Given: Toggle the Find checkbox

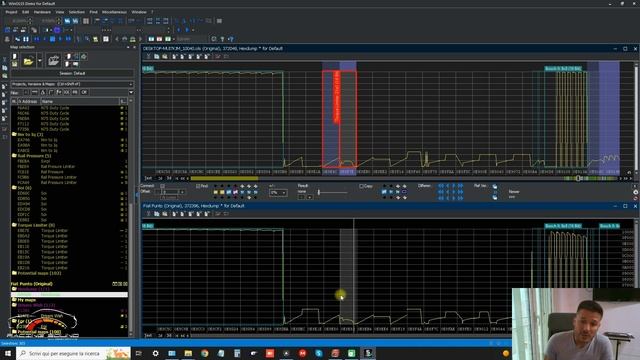Looking at the screenshot, I should point(198,186).
